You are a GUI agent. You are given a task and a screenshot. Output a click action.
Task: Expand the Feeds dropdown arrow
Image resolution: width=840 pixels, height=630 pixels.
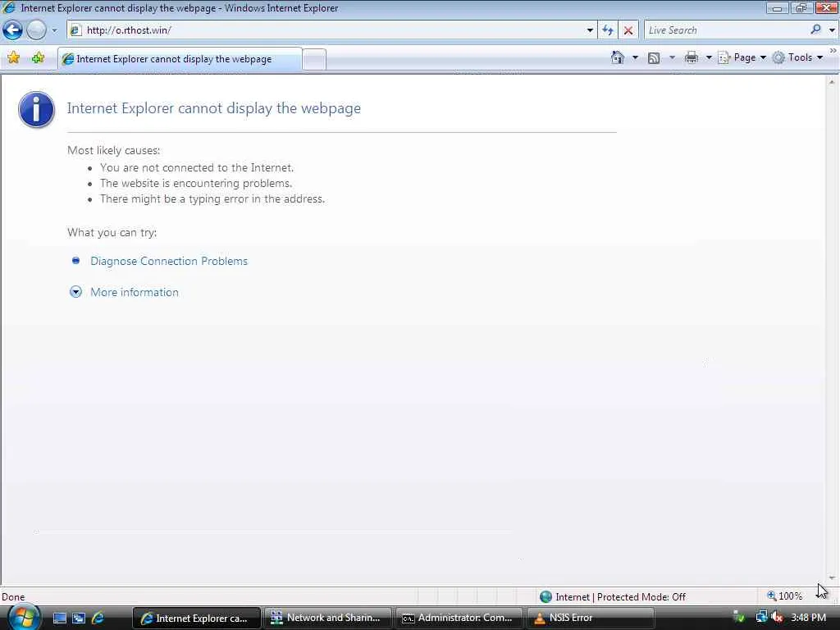pos(672,57)
